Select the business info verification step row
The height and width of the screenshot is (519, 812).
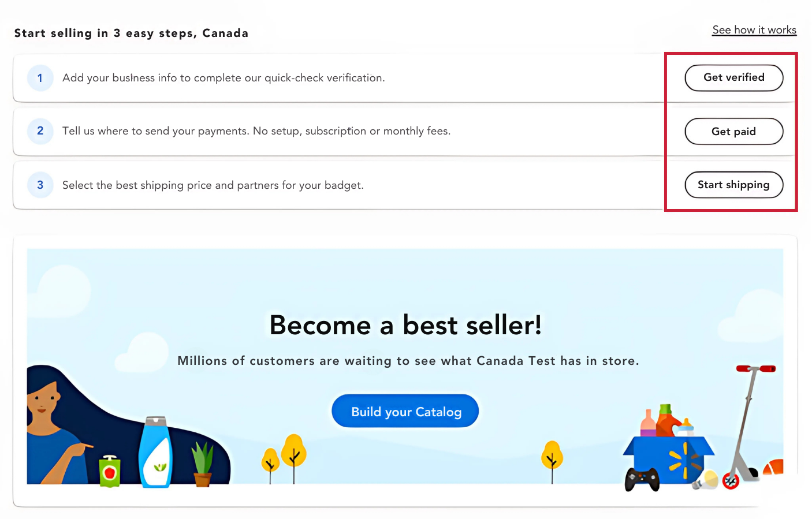(x=289, y=77)
